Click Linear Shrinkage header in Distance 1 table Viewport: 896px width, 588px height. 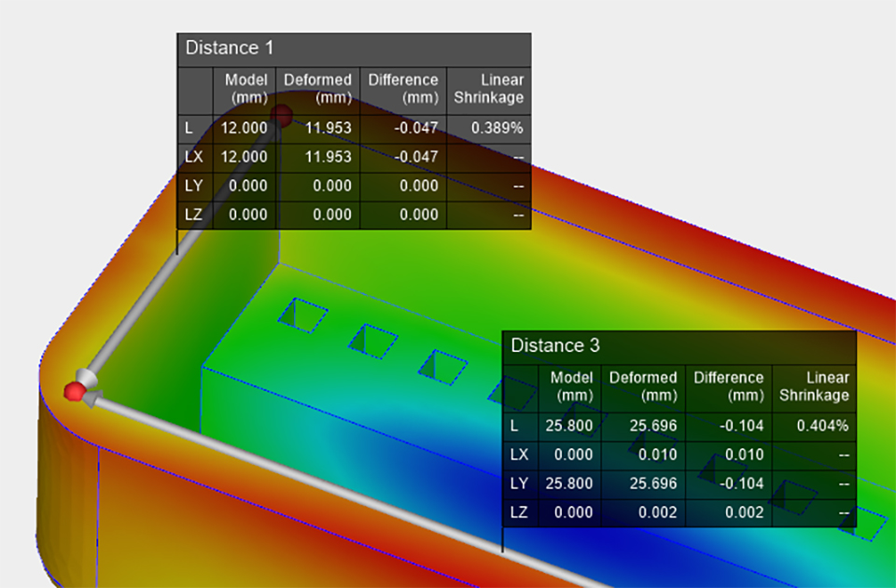[488, 89]
